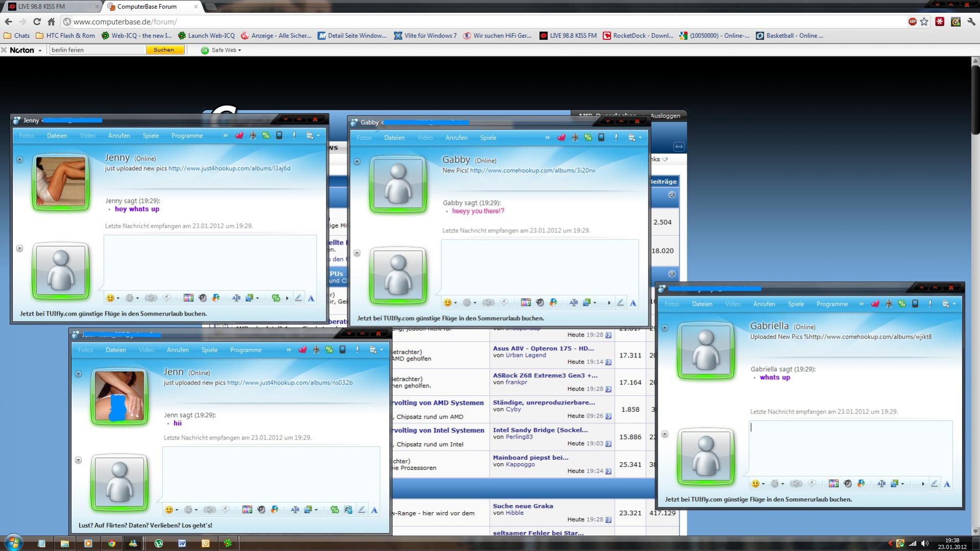Reload the ComputerBase page

(x=37, y=21)
